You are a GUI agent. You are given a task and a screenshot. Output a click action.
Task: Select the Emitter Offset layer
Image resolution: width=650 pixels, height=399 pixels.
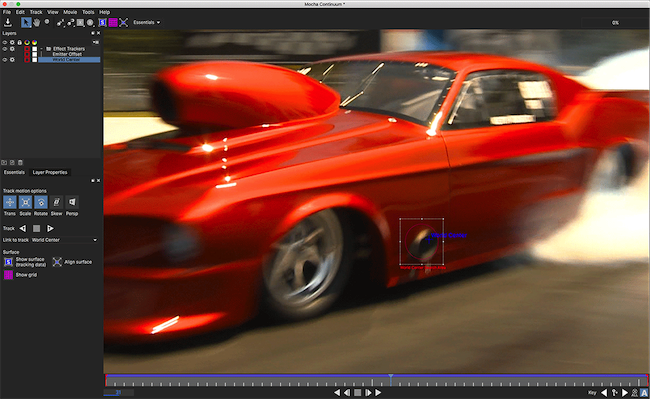pos(67,54)
